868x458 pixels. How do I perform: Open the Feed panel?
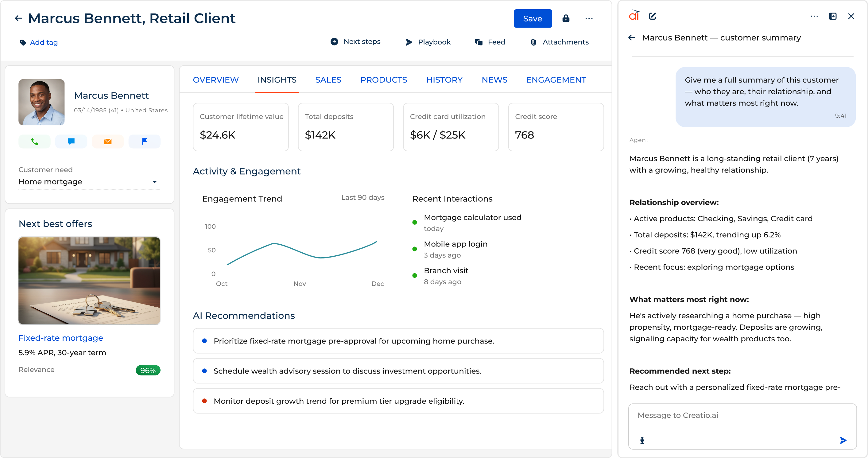coord(490,42)
